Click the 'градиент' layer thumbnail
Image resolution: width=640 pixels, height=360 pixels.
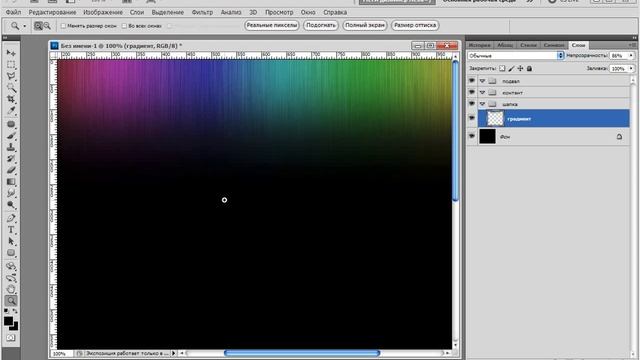(x=495, y=118)
